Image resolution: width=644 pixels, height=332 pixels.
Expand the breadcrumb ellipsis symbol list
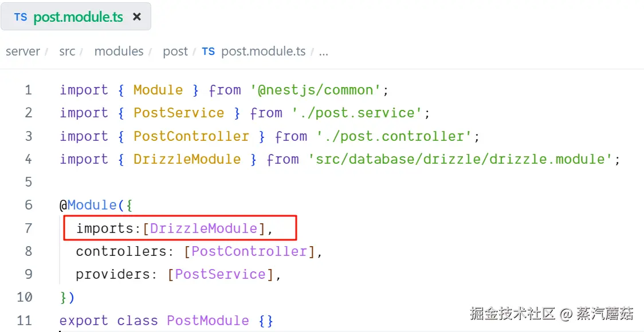pyautogui.click(x=324, y=52)
